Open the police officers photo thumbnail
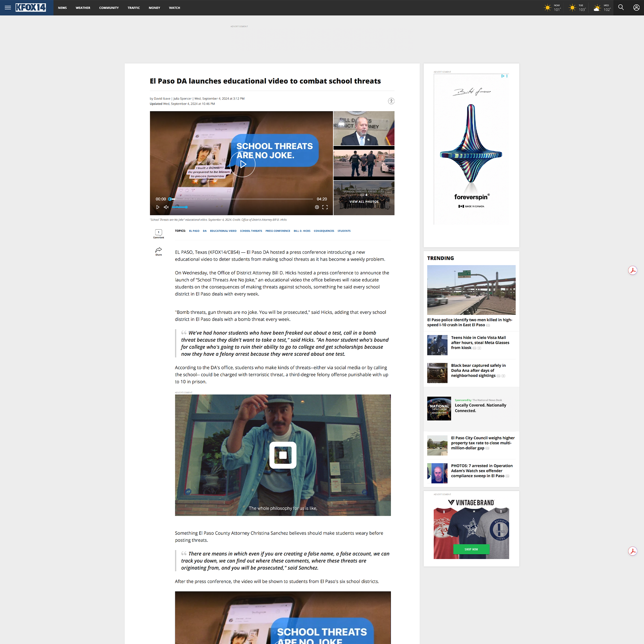 (364, 163)
